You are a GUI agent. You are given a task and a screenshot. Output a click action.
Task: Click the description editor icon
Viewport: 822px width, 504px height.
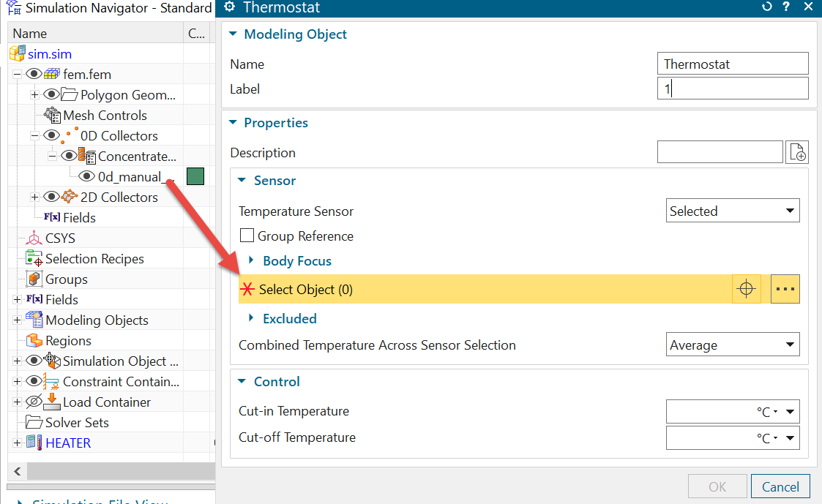(x=796, y=152)
